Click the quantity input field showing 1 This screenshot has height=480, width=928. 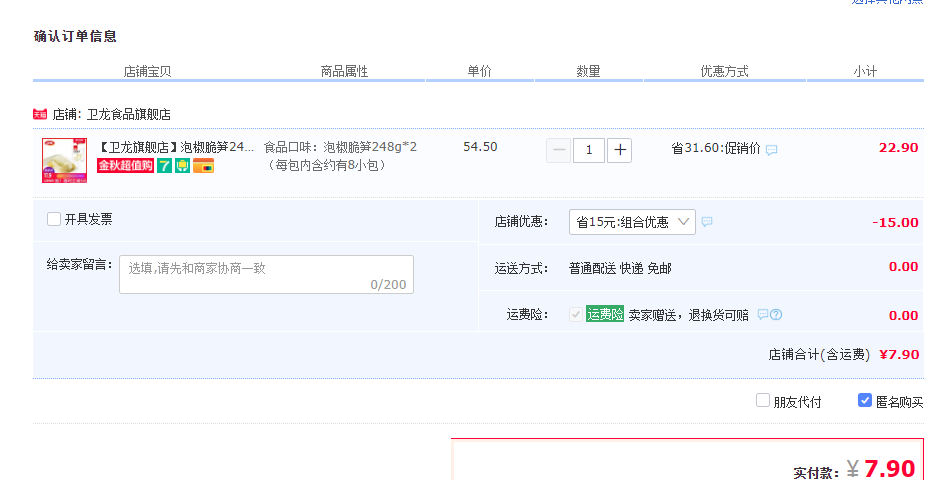pyautogui.click(x=589, y=150)
